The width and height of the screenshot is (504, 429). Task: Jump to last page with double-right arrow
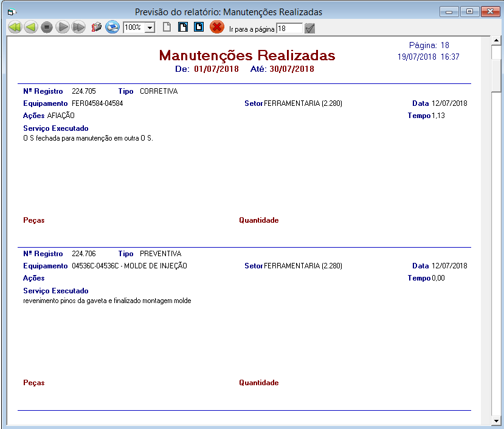[78, 27]
